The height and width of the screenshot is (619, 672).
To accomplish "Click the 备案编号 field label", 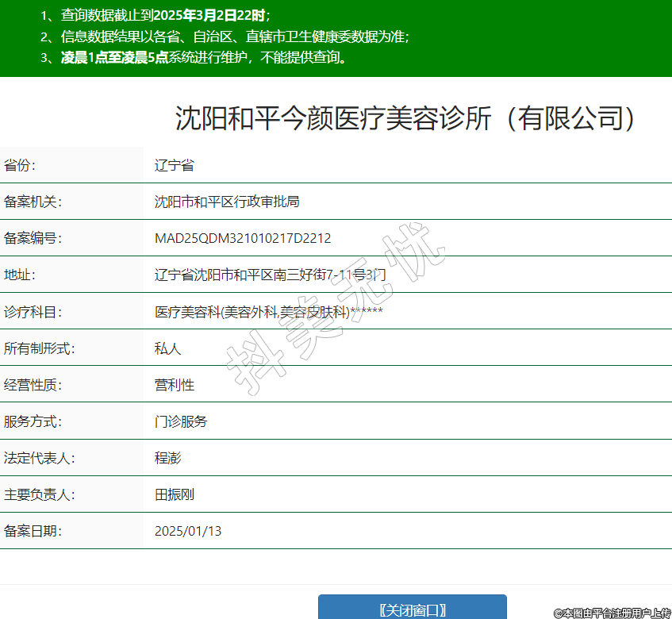I will click(33, 238).
